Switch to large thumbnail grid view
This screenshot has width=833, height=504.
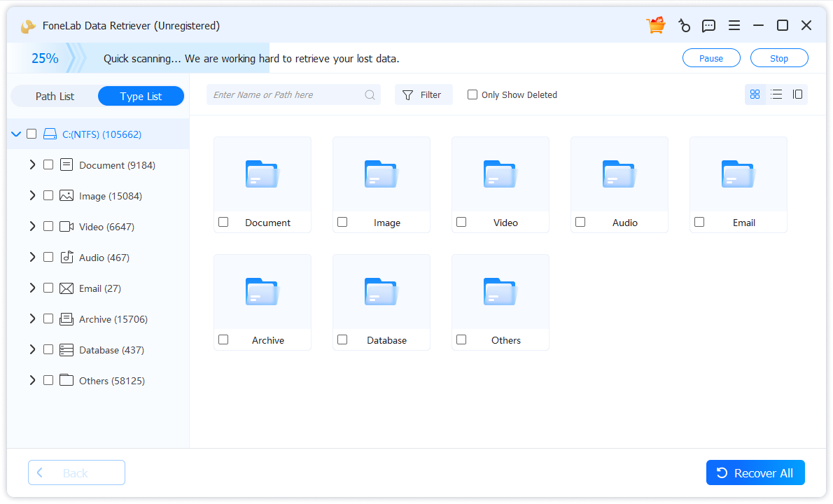tap(755, 94)
